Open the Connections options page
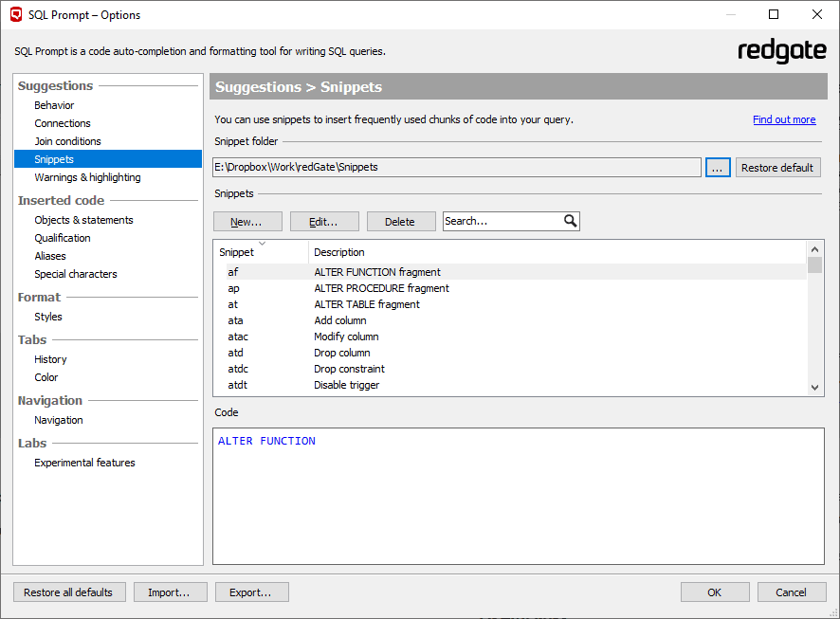The height and width of the screenshot is (619, 840). coord(63,123)
